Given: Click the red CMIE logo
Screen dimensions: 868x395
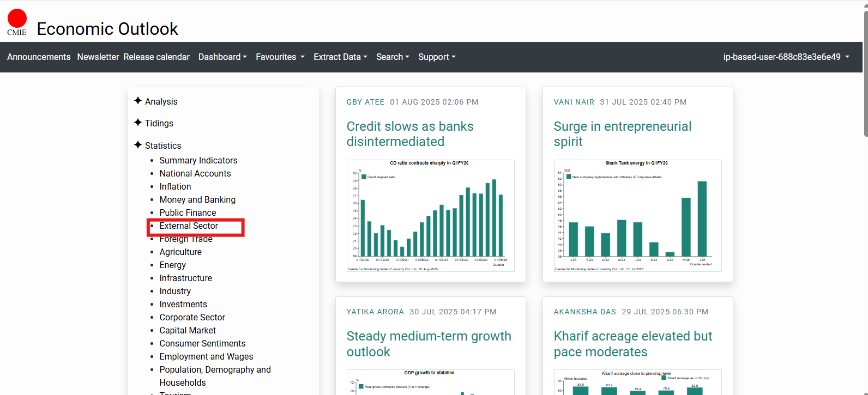Looking at the screenshot, I should point(17,22).
